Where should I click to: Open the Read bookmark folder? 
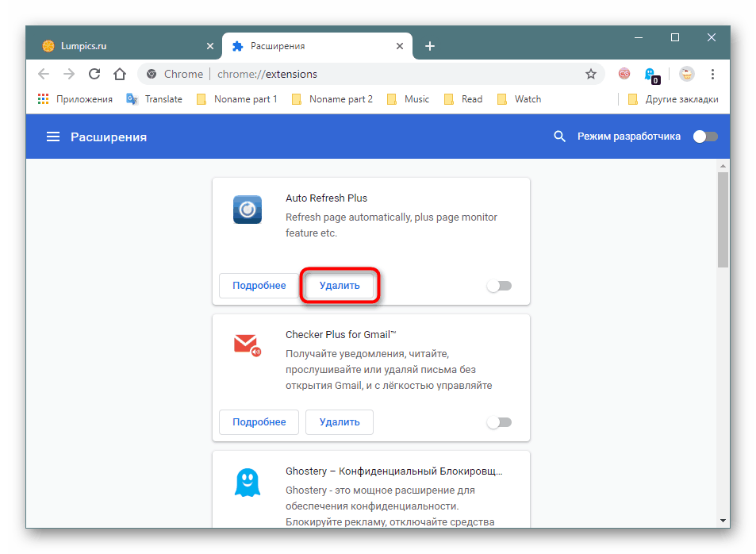(x=463, y=99)
